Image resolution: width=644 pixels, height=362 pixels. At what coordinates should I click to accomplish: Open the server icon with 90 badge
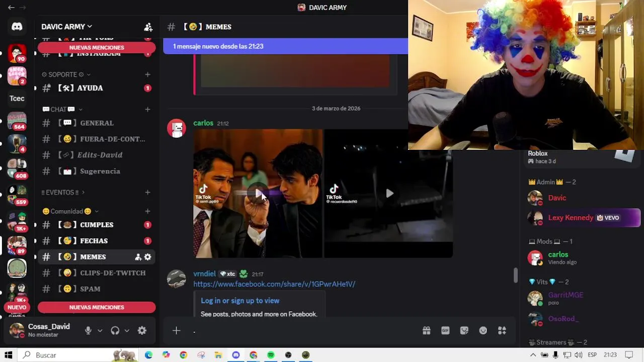click(17, 53)
